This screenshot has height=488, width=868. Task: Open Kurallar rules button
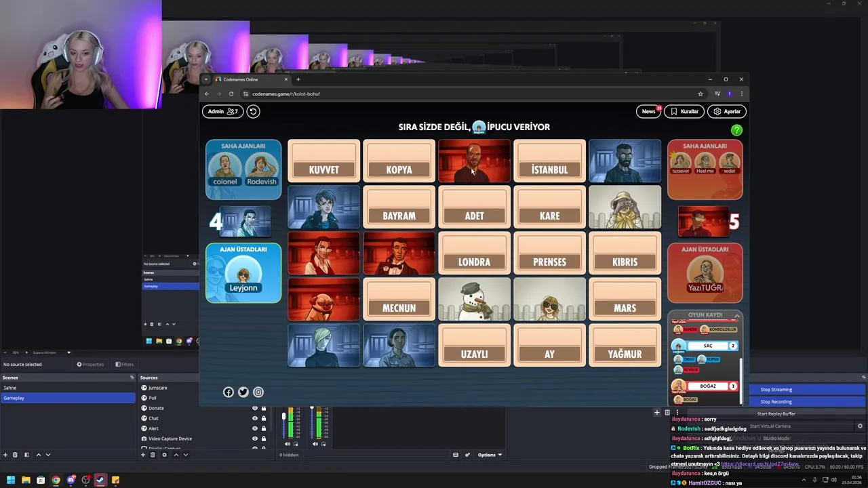click(x=684, y=111)
